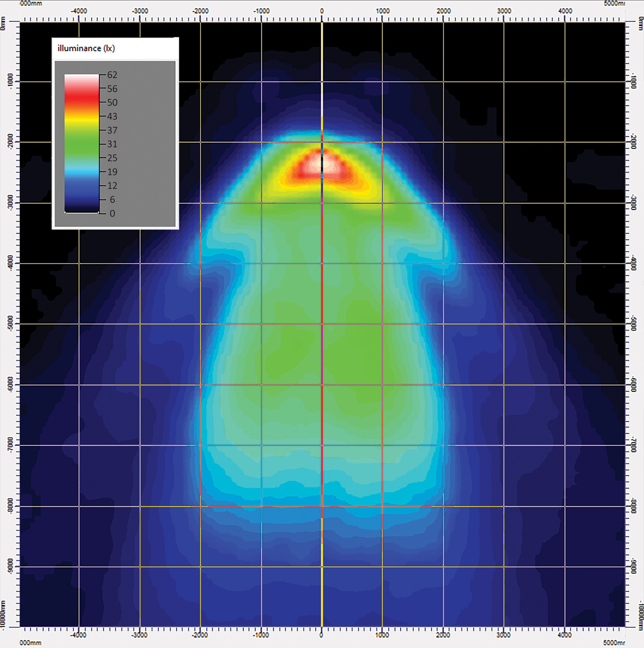Click the red band of the legend color scale

(x=82, y=97)
